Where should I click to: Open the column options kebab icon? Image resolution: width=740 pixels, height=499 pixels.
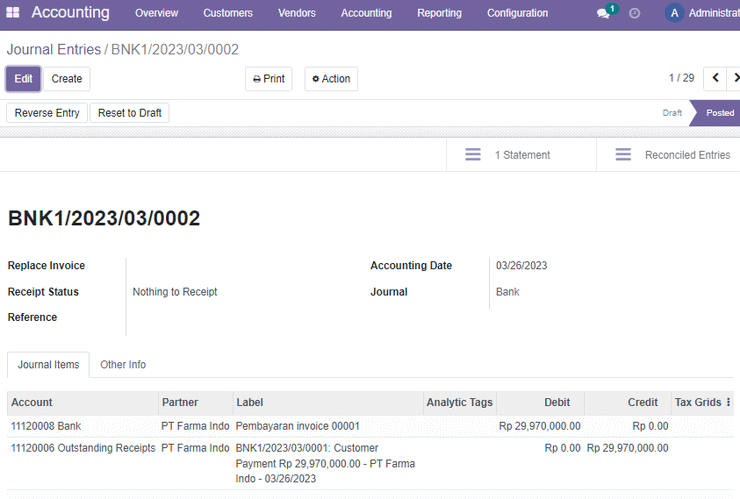coord(728,402)
